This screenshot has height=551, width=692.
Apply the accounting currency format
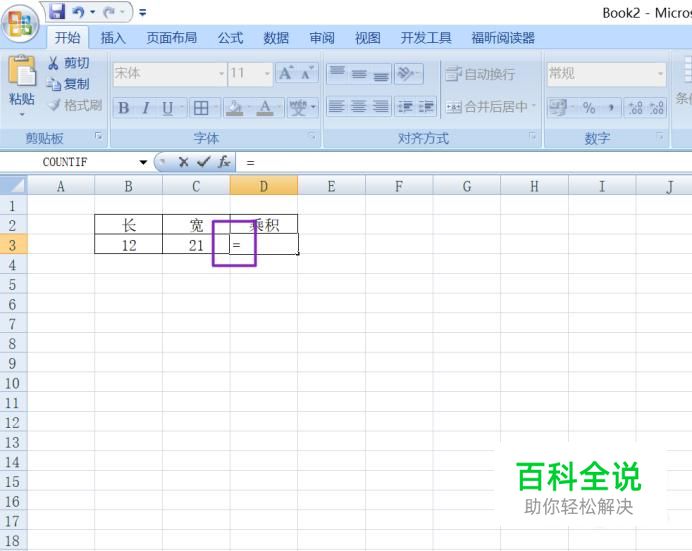558,108
